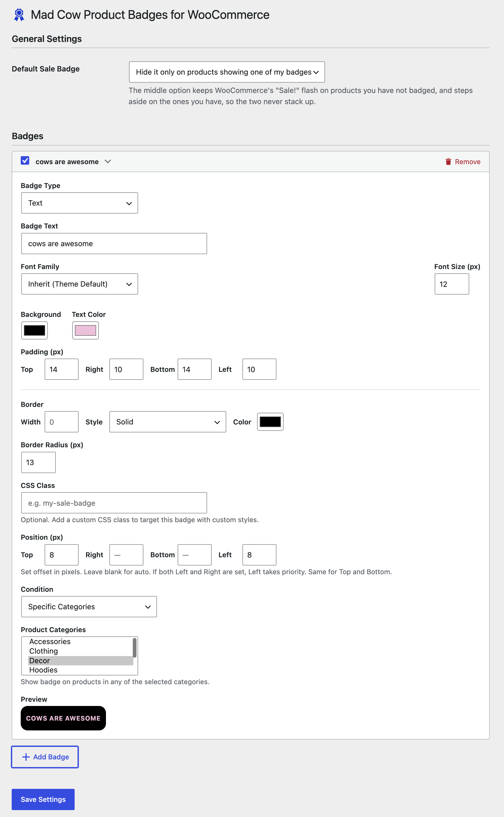The width and height of the screenshot is (504, 817).
Task: Click the Padding Right field
Action: [x=126, y=369]
